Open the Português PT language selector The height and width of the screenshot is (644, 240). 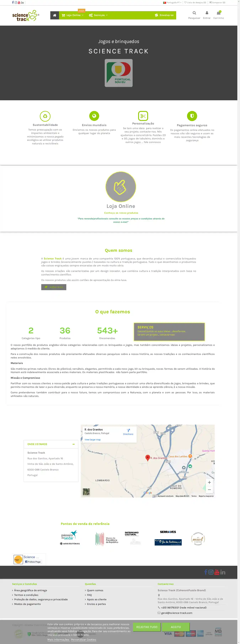point(172,2)
